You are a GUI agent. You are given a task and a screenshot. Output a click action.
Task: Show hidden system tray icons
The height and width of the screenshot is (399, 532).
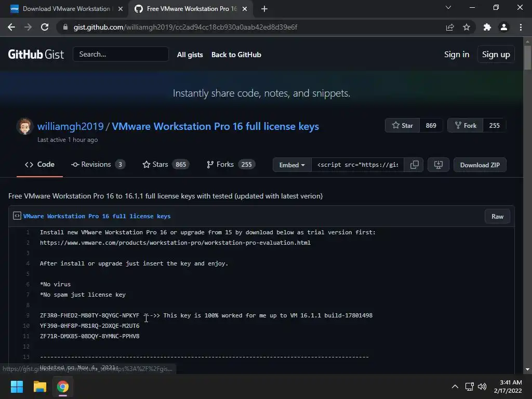455,387
